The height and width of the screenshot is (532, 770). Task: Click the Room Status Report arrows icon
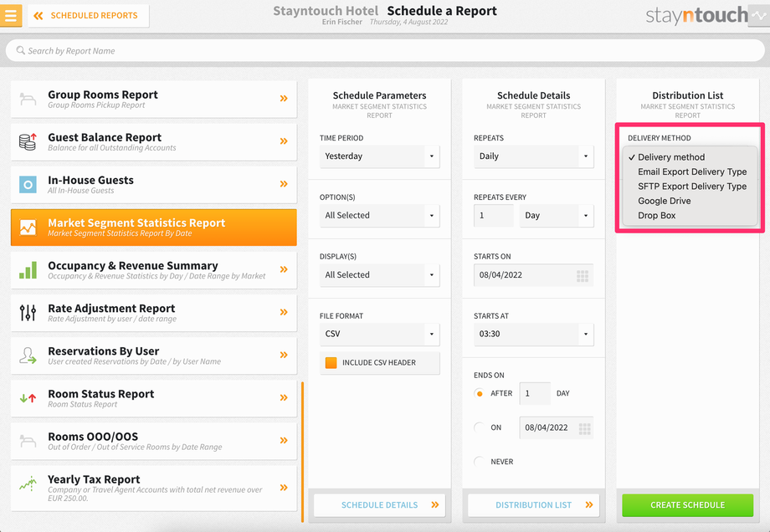(28, 398)
